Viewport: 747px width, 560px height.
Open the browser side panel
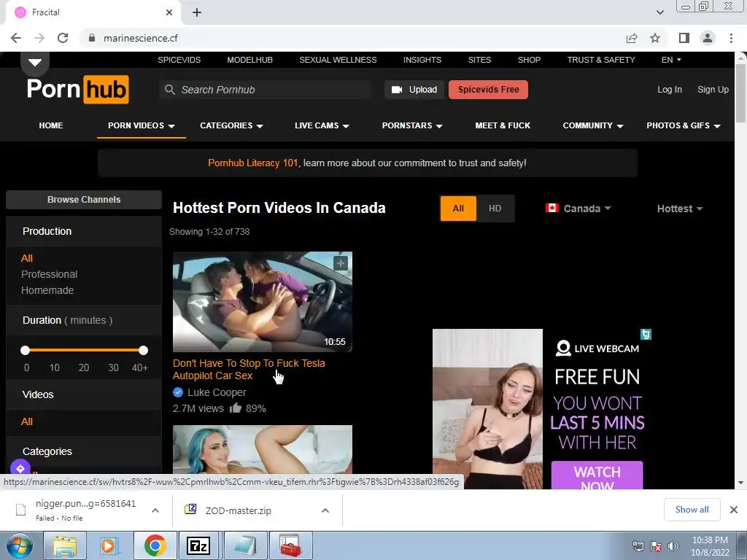coord(684,38)
